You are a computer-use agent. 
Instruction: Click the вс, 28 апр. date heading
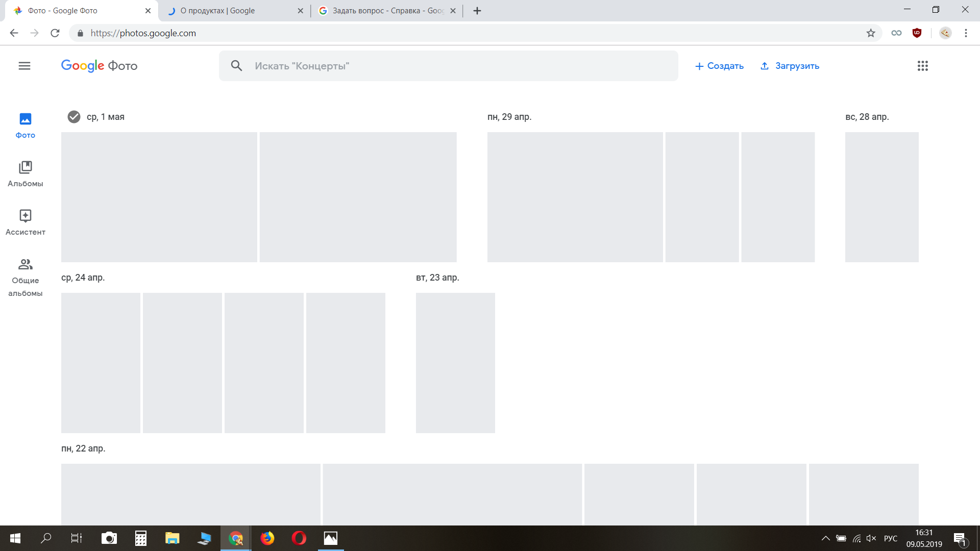click(x=867, y=117)
